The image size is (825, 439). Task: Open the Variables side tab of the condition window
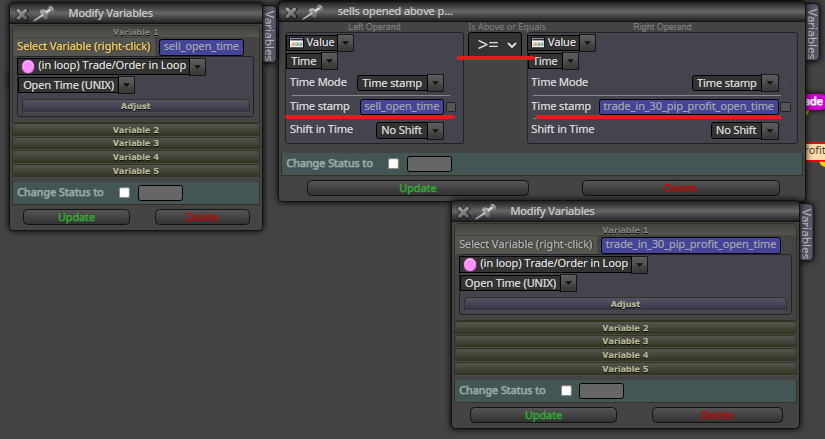coord(812,33)
